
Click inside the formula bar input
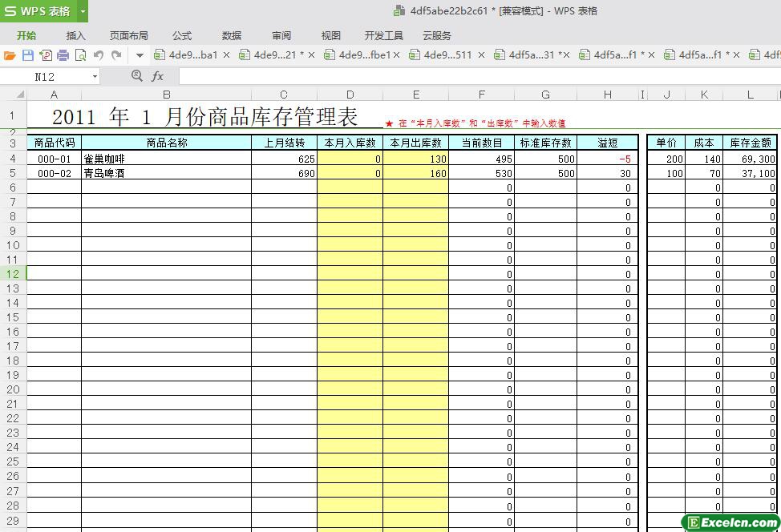click(x=480, y=76)
